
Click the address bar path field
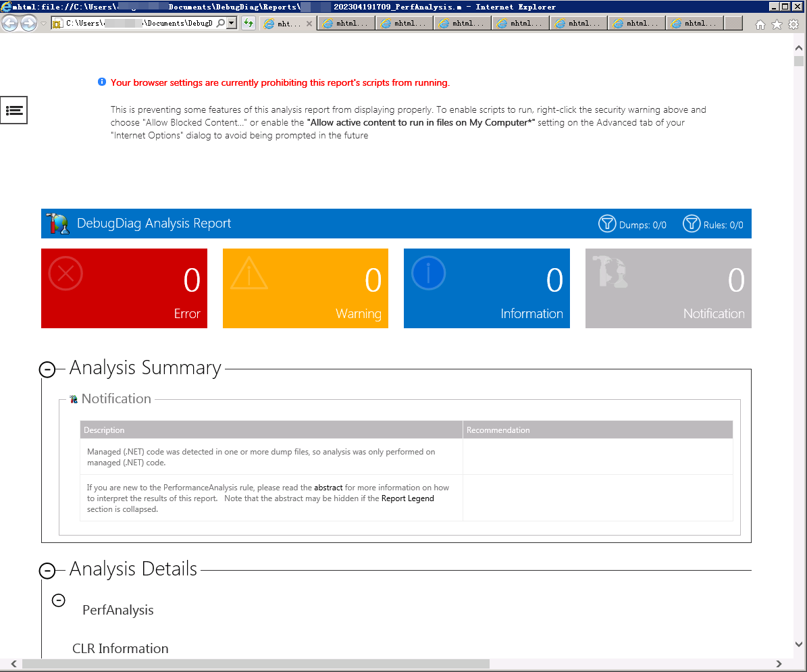[139, 23]
